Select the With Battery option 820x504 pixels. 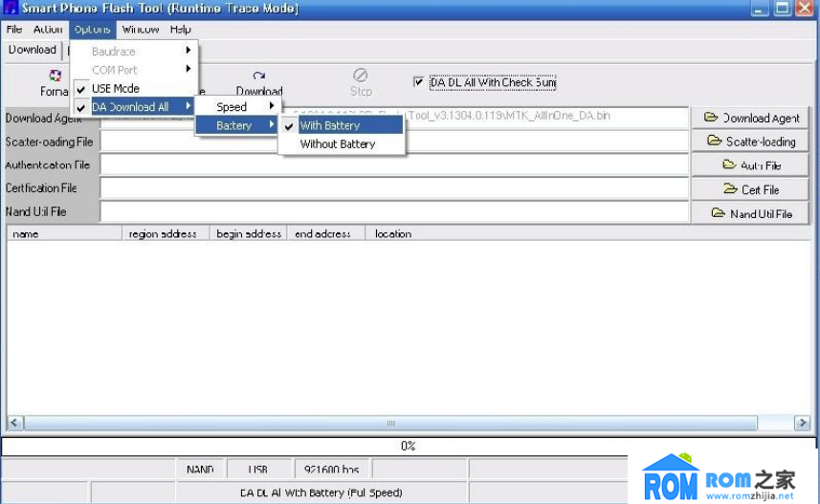pos(342,125)
